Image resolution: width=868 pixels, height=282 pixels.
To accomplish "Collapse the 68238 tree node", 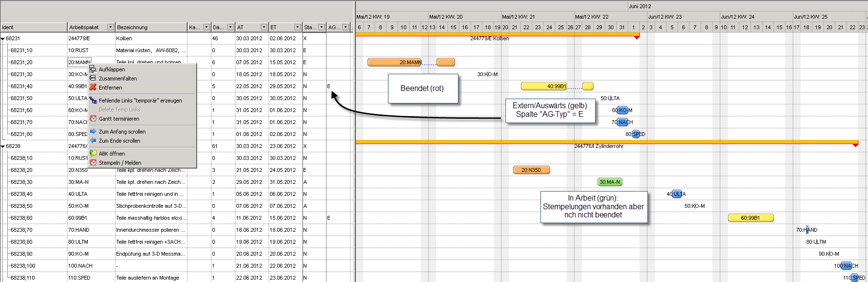I will (3, 147).
